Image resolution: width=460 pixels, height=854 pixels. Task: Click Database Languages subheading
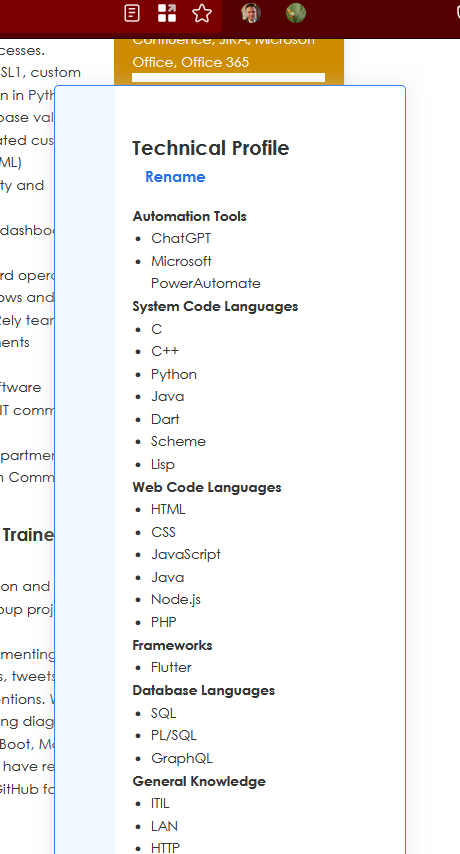pos(204,691)
